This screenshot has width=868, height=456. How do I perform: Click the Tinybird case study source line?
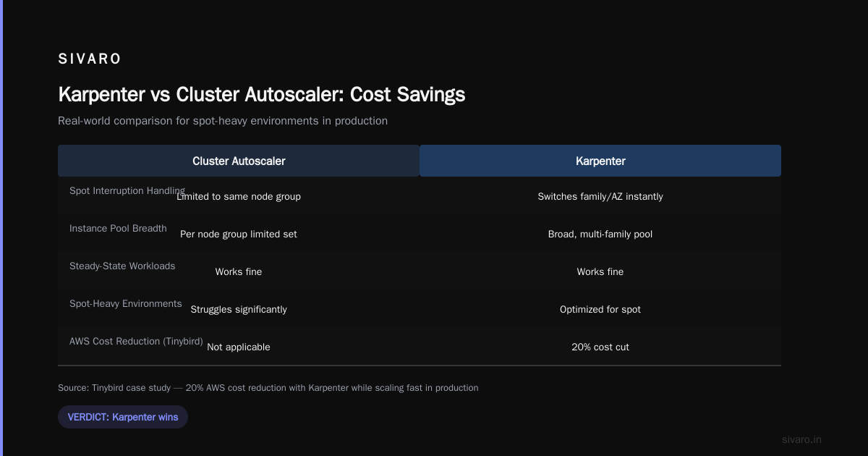(x=268, y=388)
